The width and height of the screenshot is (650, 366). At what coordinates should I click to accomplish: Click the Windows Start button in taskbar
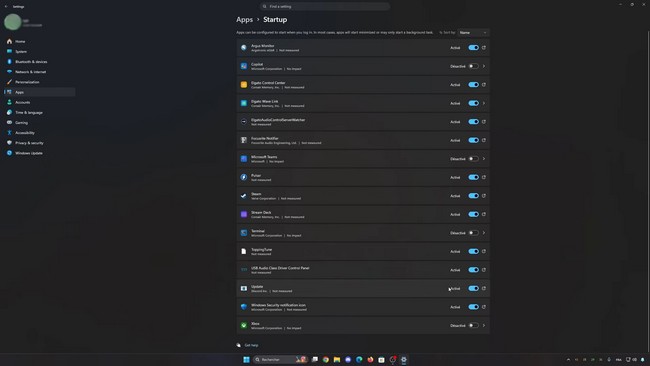pyautogui.click(x=246, y=359)
